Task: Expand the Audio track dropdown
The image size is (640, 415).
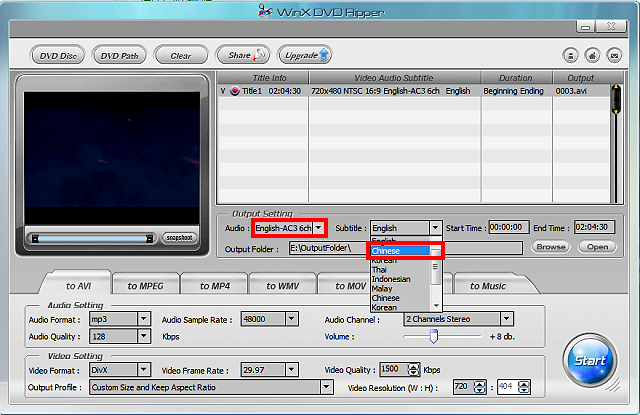Action: 319,228
